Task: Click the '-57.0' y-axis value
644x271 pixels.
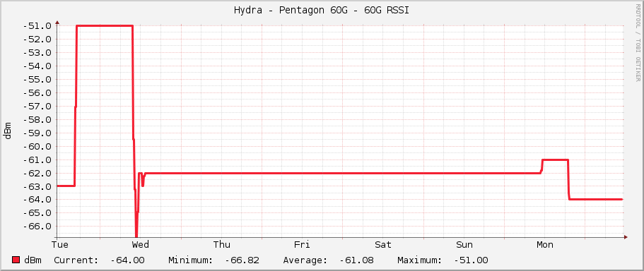Action: click(37, 106)
